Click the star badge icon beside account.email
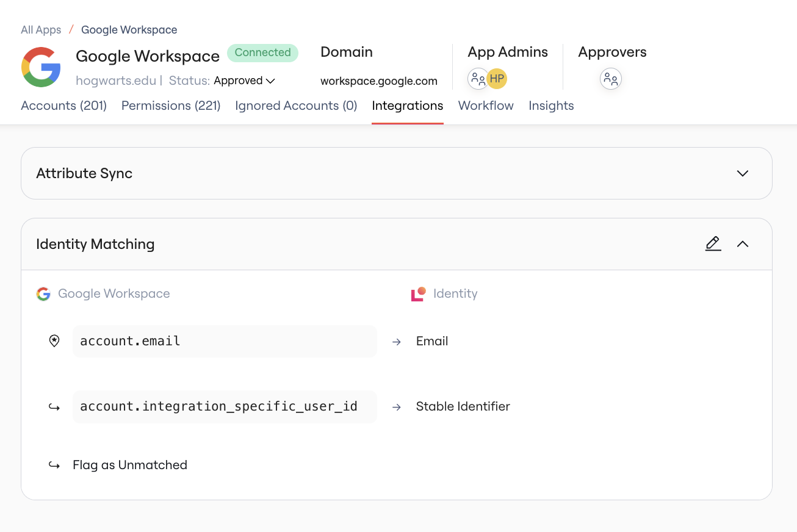The height and width of the screenshot is (532, 797). tap(54, 341)
